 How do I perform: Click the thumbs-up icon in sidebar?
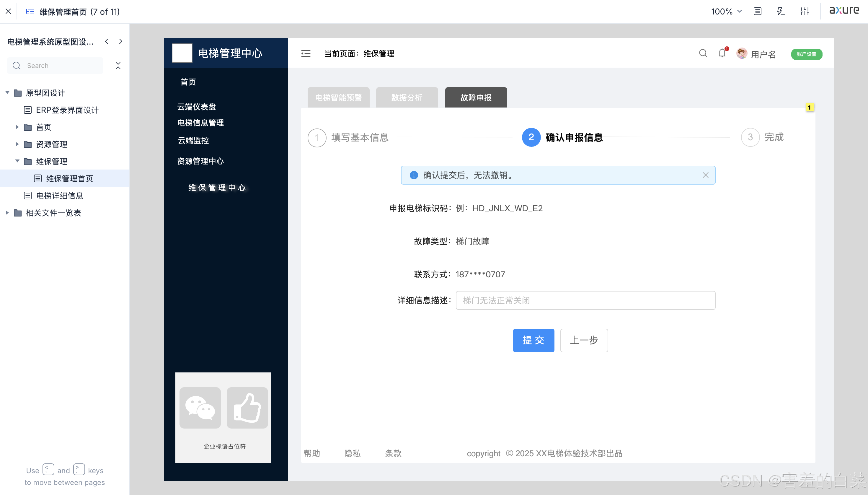tap(247, 408)
